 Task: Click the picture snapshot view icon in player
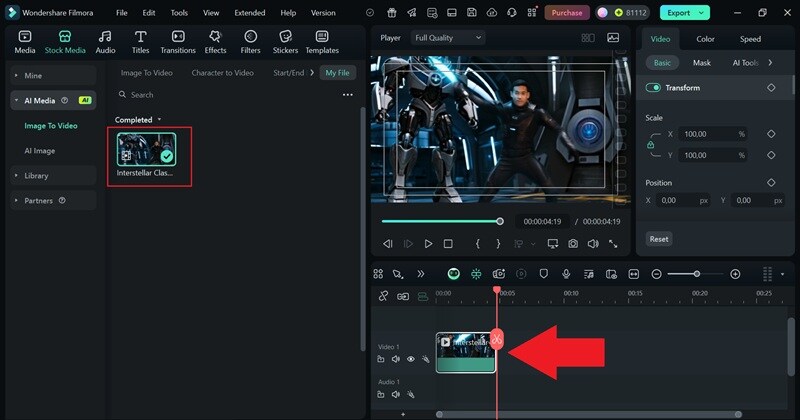tap(613, 38)
